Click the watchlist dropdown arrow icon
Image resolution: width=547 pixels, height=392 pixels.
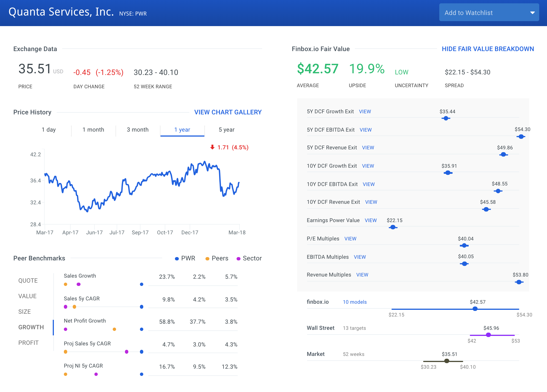pyautogui.click(x=532, y=13)
